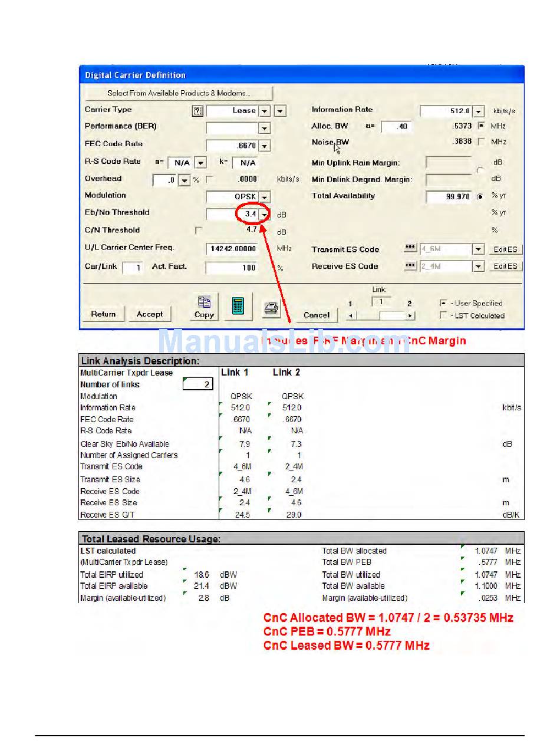
Task: Click the Total BW PEB value .5777
Action: [489, 562]
